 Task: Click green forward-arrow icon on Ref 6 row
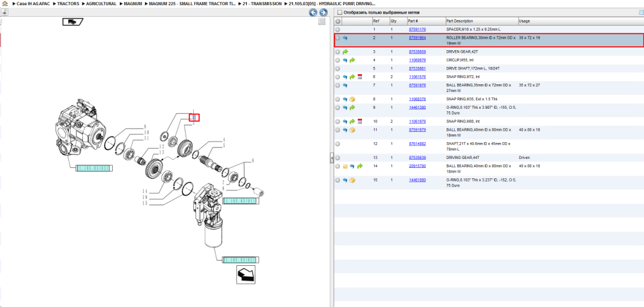pos(352,77)
